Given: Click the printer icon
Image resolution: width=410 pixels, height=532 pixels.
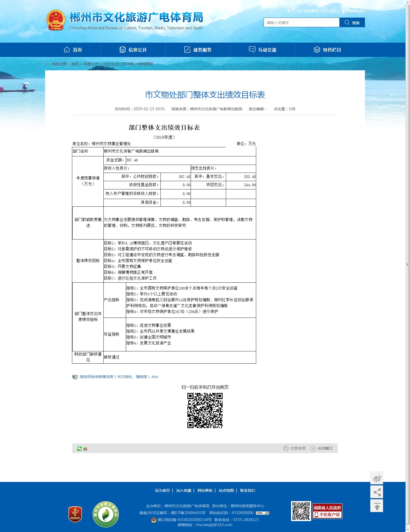Looking at the screenshot, I should (286, 448).
